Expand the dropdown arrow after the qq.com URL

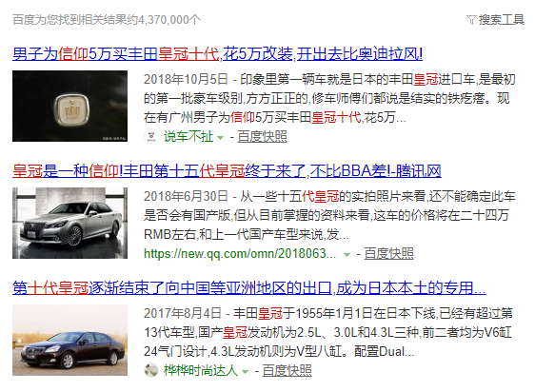coord(347,255)
